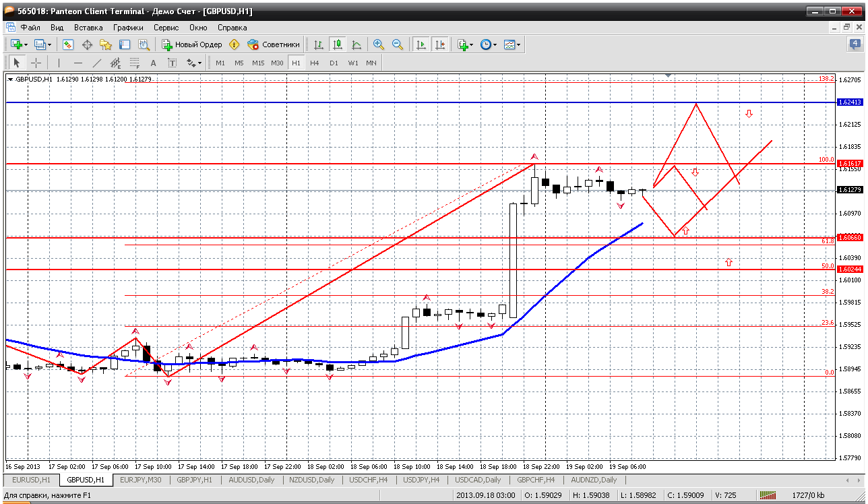Switch chart to line chart style
This screenshot has height=504, width=868.
pos(356,44)
